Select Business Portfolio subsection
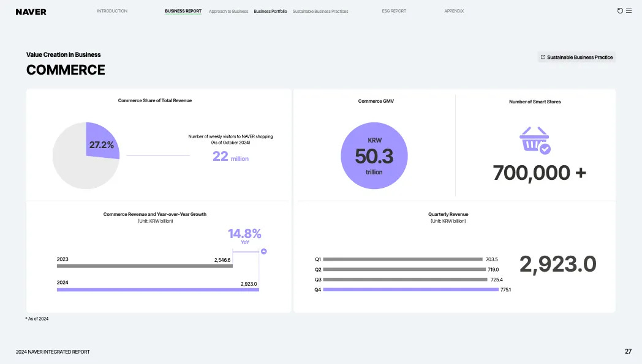The image size is (642, 364). [270, 12]
